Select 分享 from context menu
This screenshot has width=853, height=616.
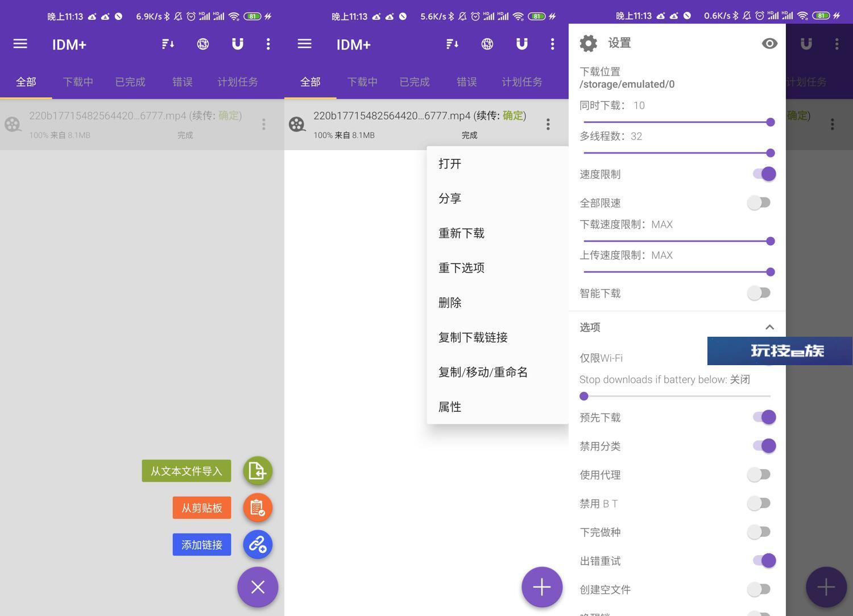click(498, 199)
